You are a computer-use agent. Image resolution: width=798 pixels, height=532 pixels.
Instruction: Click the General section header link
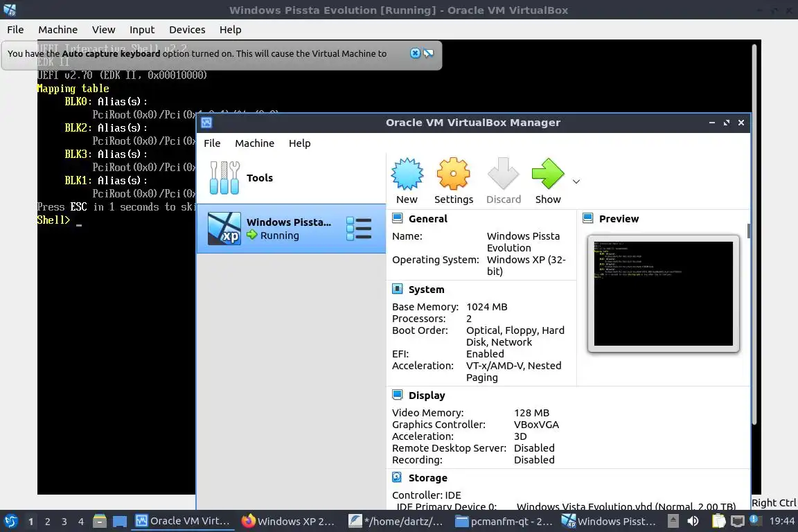[x=427, y=219]
